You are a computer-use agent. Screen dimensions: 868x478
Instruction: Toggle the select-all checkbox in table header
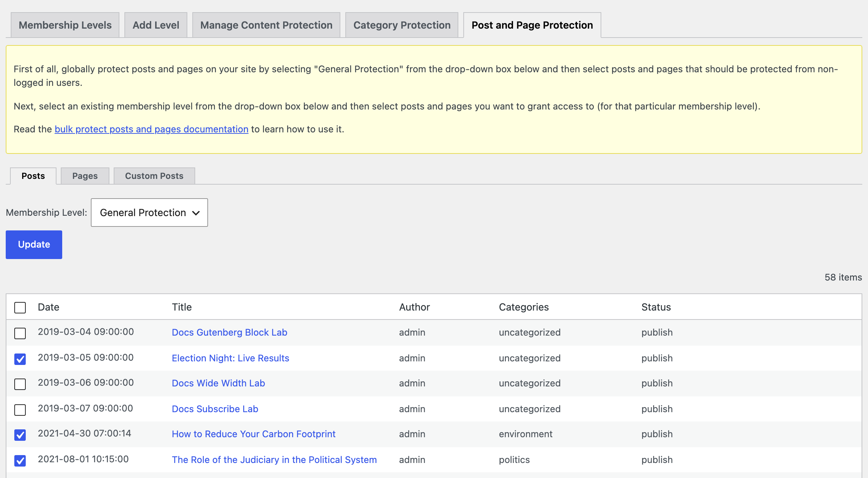click(x=20, y=308)
